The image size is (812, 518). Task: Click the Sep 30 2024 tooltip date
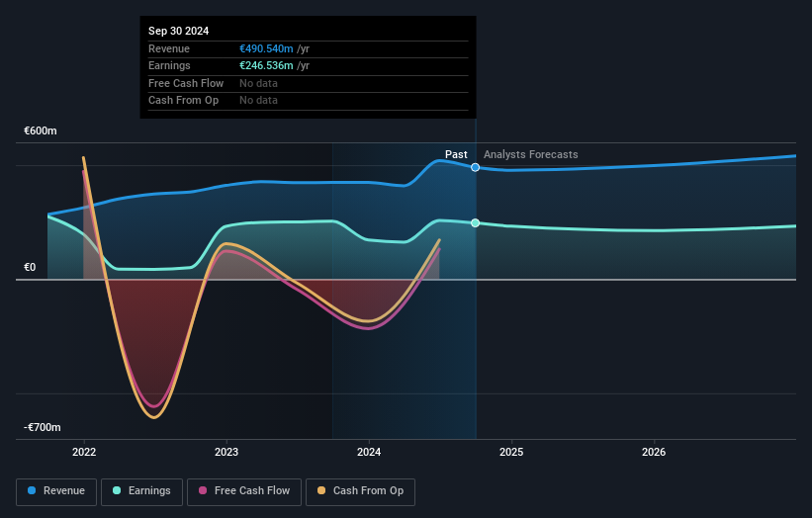179,31
